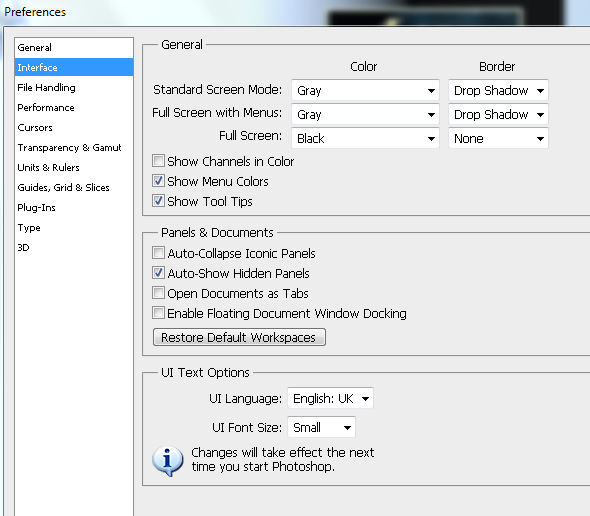Click the Full Screen with Menus label
The height and width of the screenshot is (516, 590).
(217, 113)
